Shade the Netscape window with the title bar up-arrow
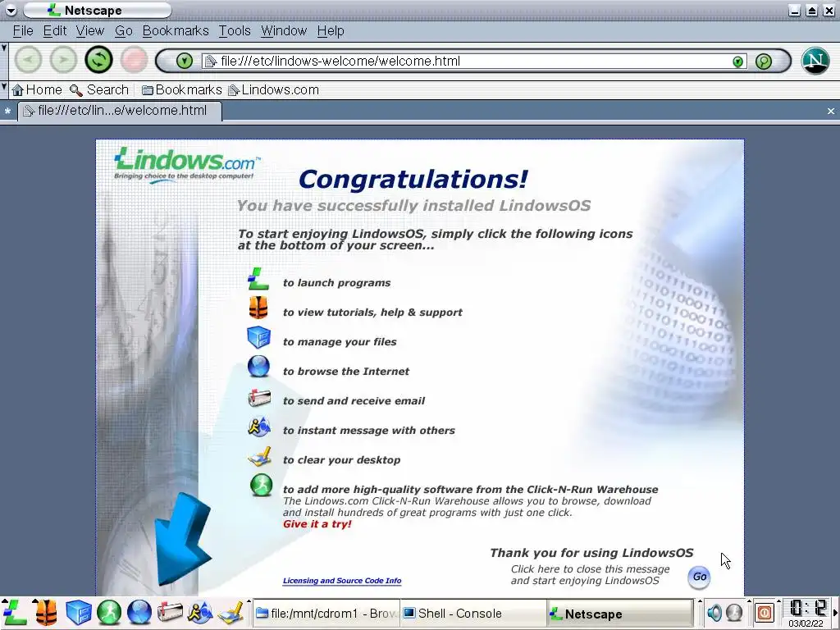Image resolution: width=840 pixels, height=630 pixels. click(812, 10)
